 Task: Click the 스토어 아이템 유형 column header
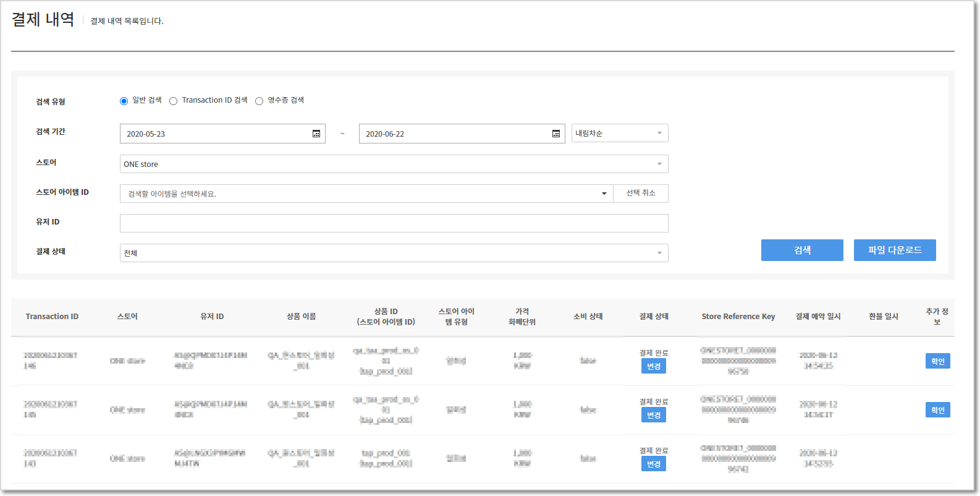457,317
